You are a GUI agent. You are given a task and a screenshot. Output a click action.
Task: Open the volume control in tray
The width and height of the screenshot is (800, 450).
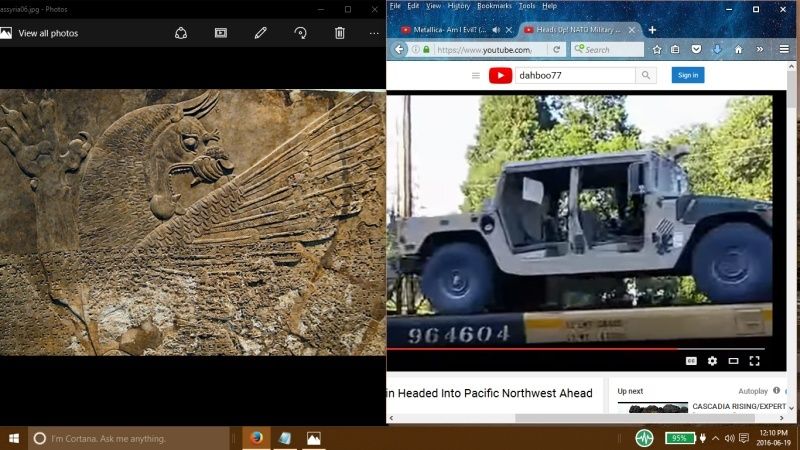(x=730, y=438)
